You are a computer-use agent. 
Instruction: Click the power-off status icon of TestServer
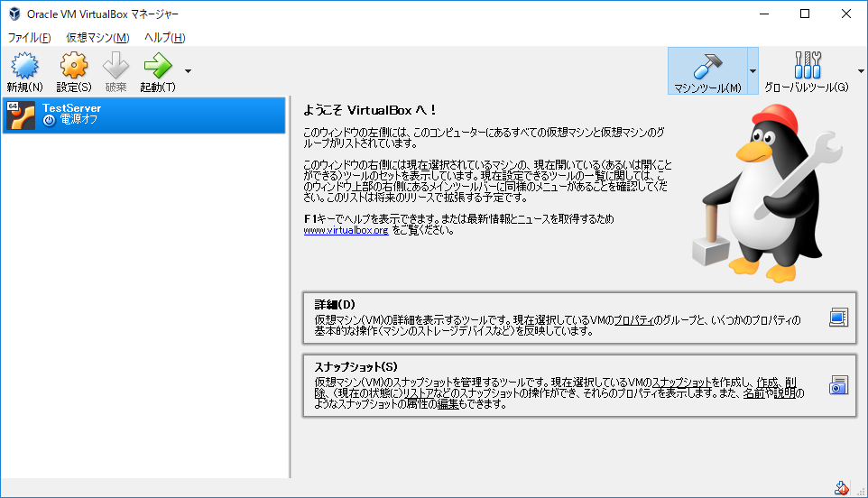click(x=50, y=120)
